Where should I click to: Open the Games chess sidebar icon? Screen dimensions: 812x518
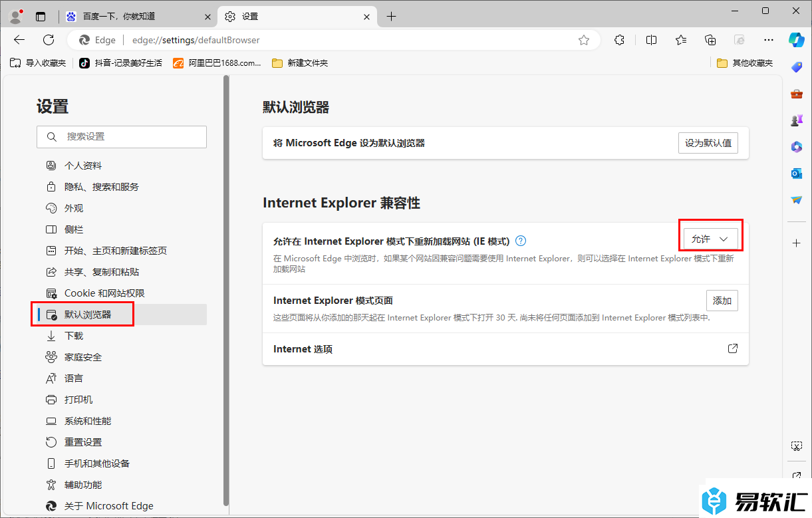[797, 120]
